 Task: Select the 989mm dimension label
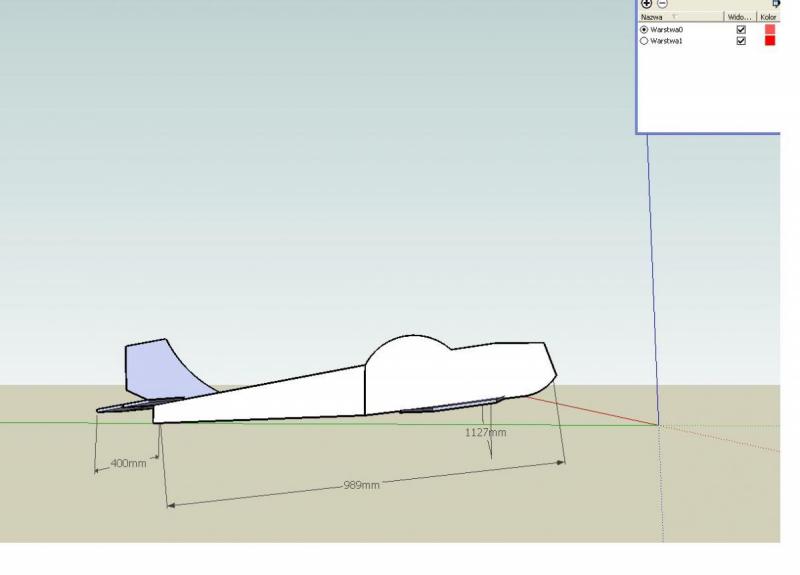(x=361, y=485)
